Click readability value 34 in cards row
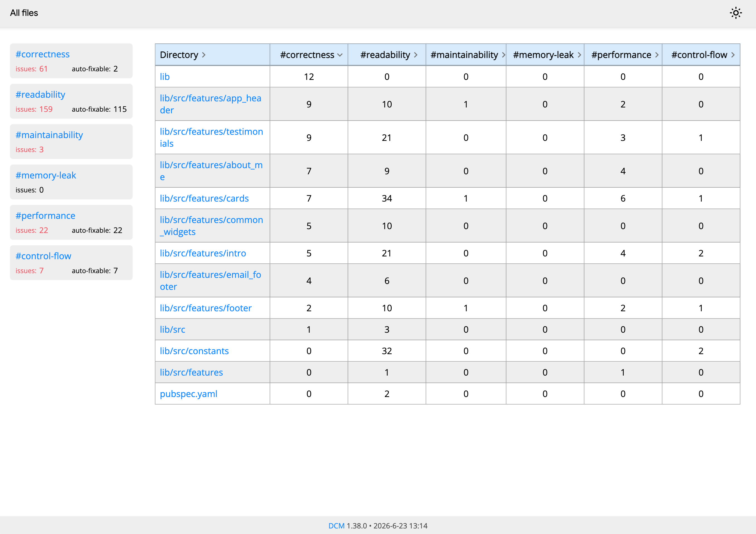This screenshot has height=534, width=756. [x=387, y=199]
